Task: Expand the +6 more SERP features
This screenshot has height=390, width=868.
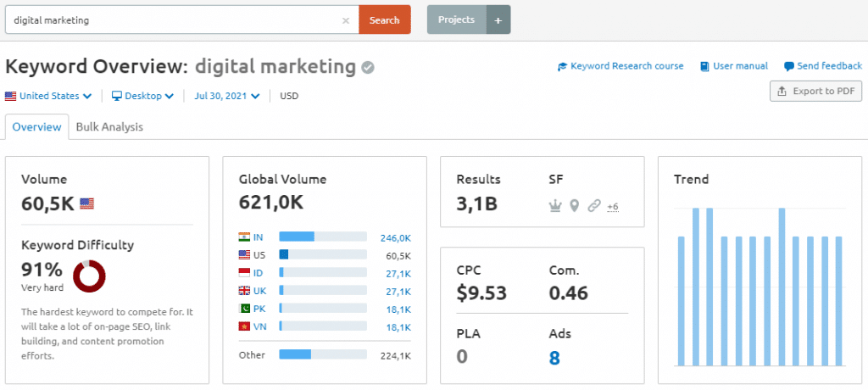Action: point(612,207)
